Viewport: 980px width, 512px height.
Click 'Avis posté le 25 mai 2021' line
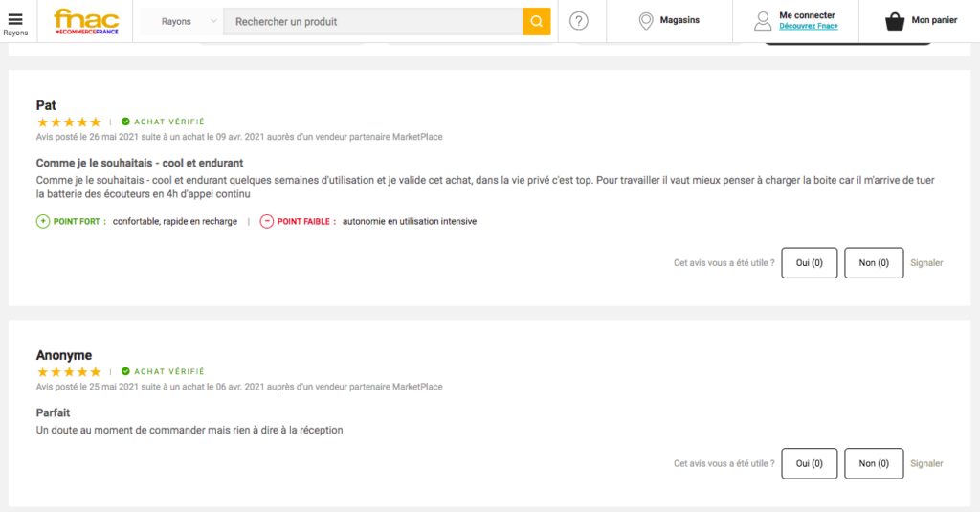tap(238, 387)
